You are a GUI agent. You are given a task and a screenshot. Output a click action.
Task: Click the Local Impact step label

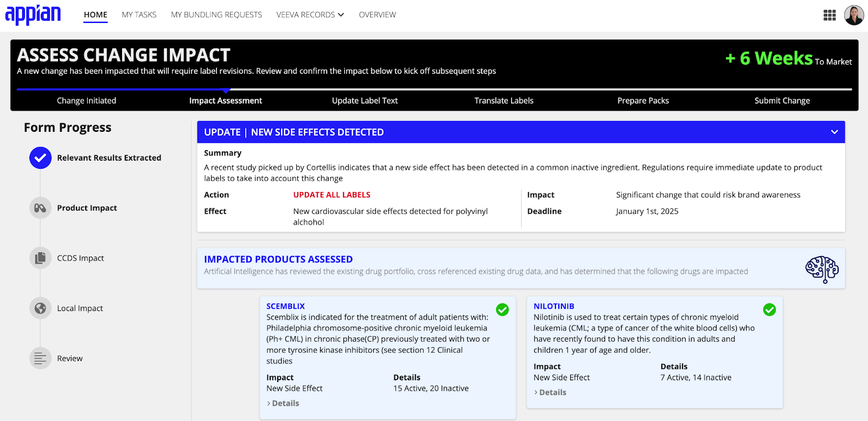tap(80, 308)
